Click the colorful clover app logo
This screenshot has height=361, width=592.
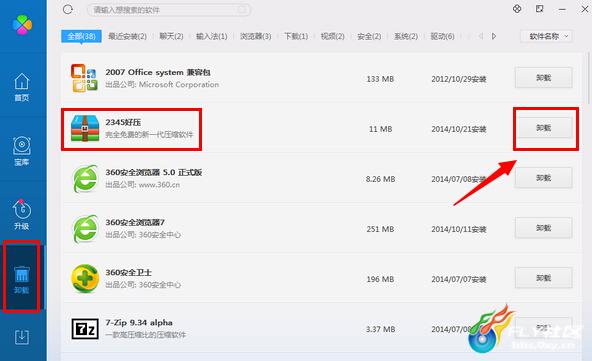tap(22, 25)
